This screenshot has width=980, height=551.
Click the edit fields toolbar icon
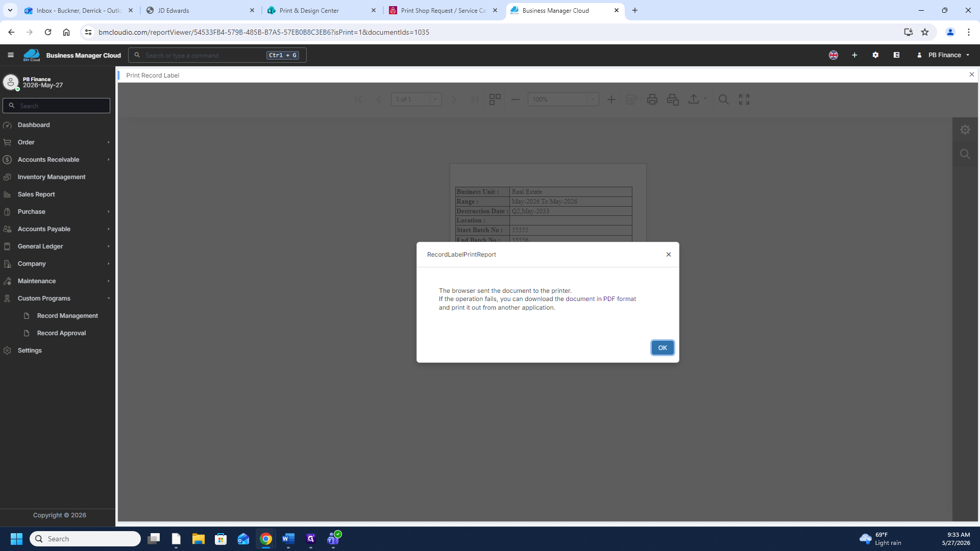(x=631, y=99)
